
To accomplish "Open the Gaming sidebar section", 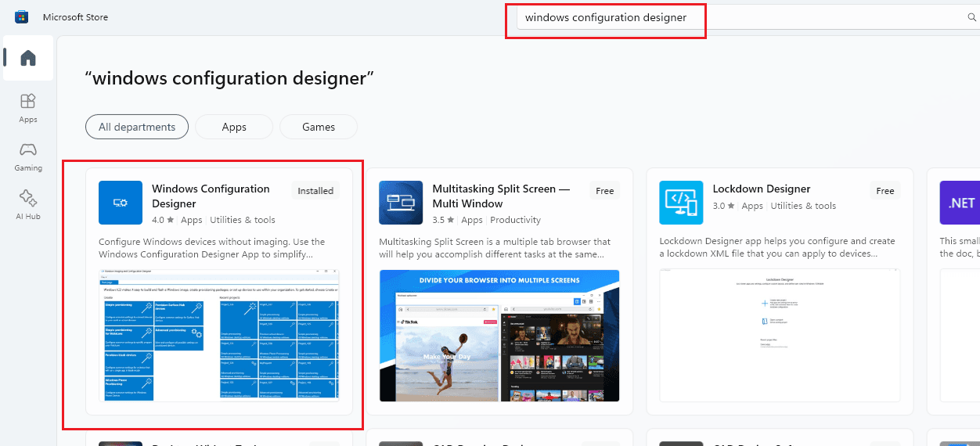I will [28, 156].
